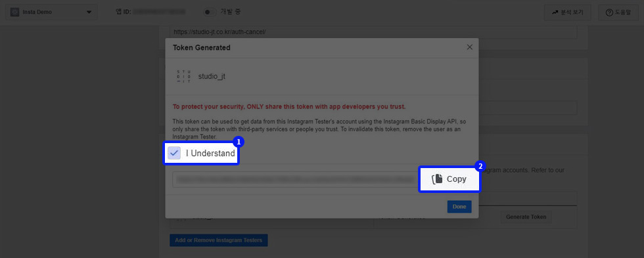
Task: Toggle the 개발 중 development mode switch
Action: (210, 12)
